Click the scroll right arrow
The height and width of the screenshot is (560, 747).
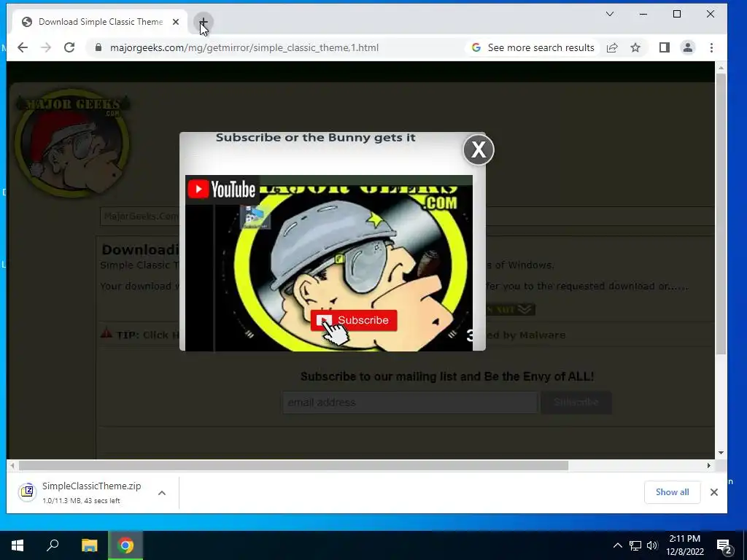coord(709,465)
